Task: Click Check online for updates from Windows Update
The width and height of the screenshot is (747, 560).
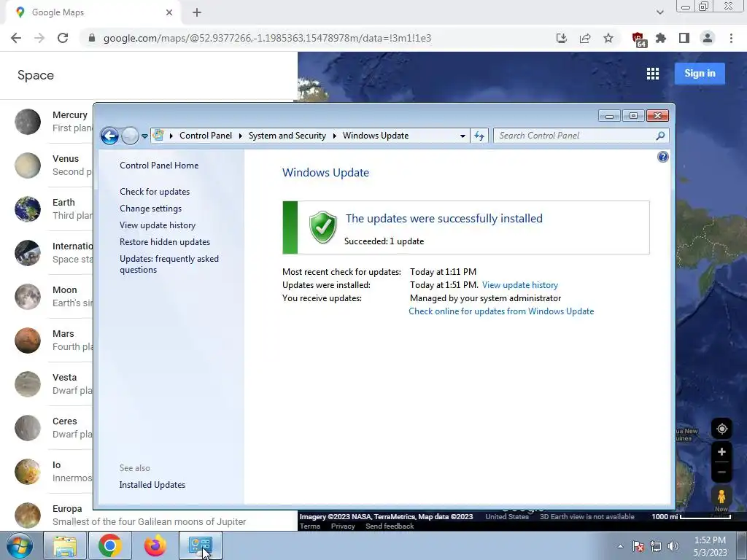Action: coord(501,311)
